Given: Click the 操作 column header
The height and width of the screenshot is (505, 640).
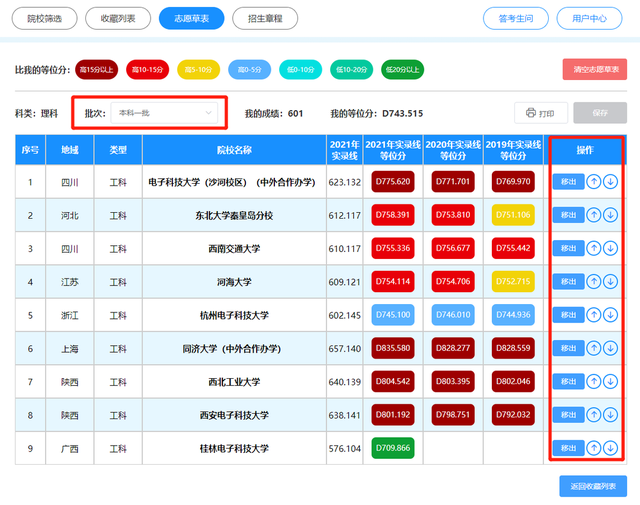Looking at the screenshot, I should point(585,150).
